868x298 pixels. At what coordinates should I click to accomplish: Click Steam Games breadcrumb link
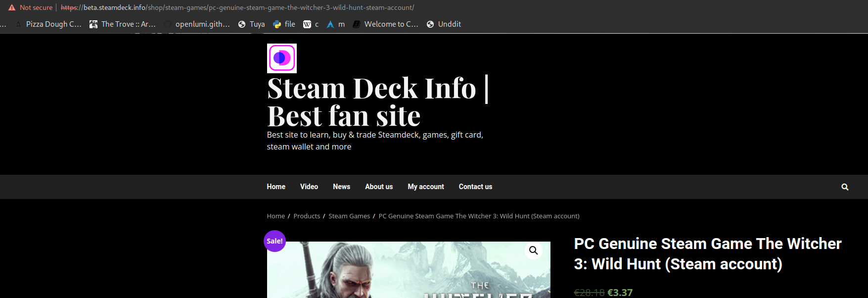(x=349, y=216)
